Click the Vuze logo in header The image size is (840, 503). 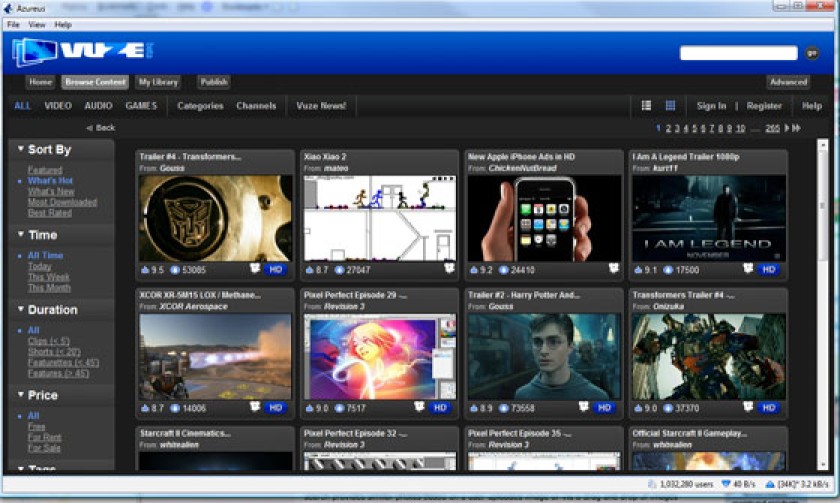pyautogui.click(x=83, y=52)
